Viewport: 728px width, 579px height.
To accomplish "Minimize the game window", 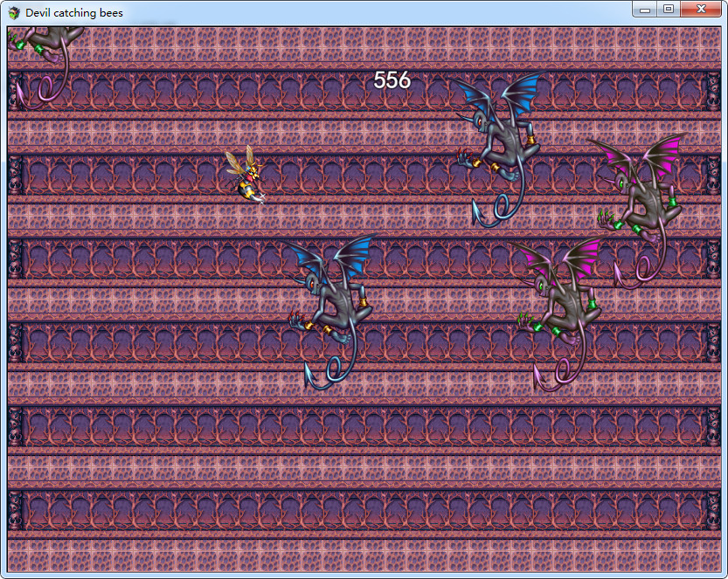I will tap(644, 10).
